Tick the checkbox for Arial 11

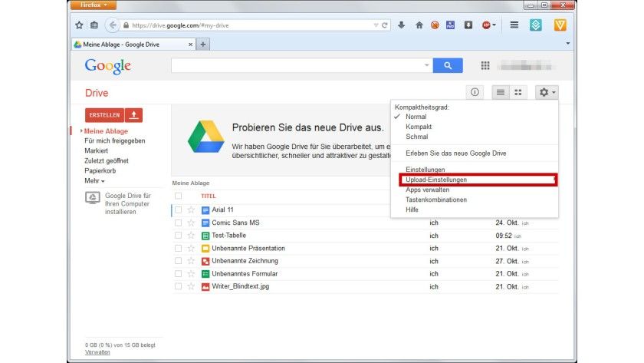pos(178,210)
